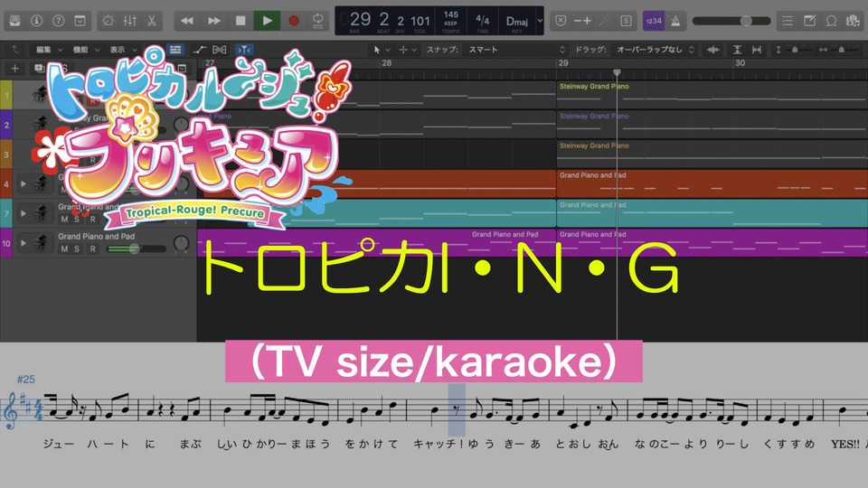The height and width of the screenshot is (488, 868).
Task: Open the Loop Browser icon
Action: point(831,21)
